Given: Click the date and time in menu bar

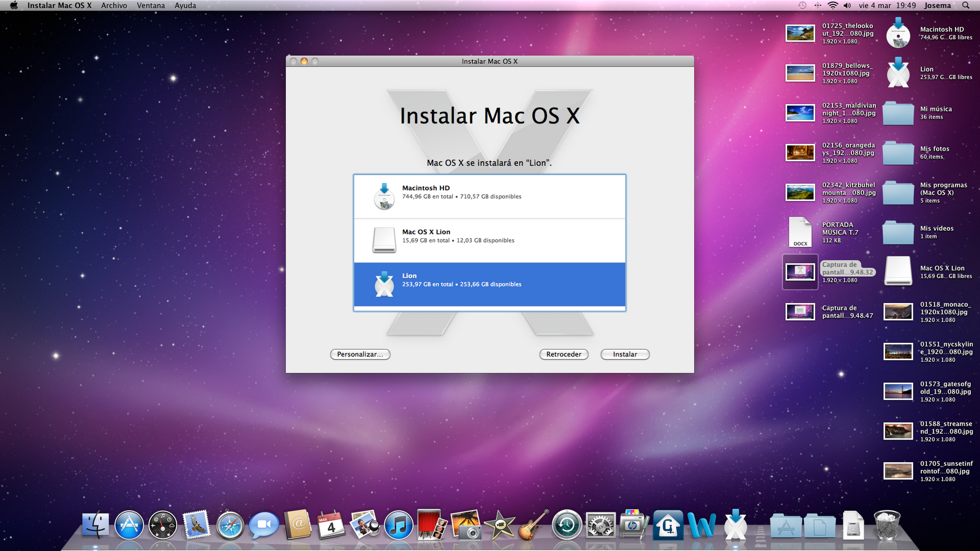Looking at the screenshot, I should point(887,6).
